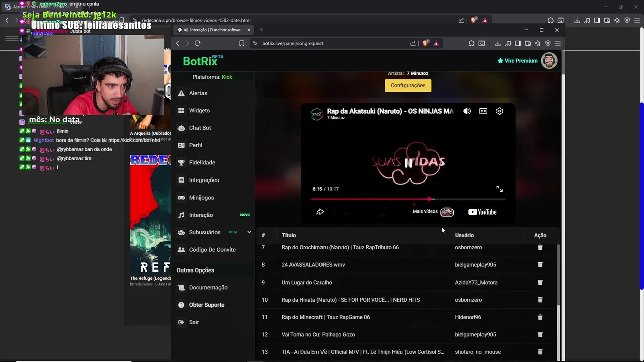Click the Usuário column header

pos(464,235)
